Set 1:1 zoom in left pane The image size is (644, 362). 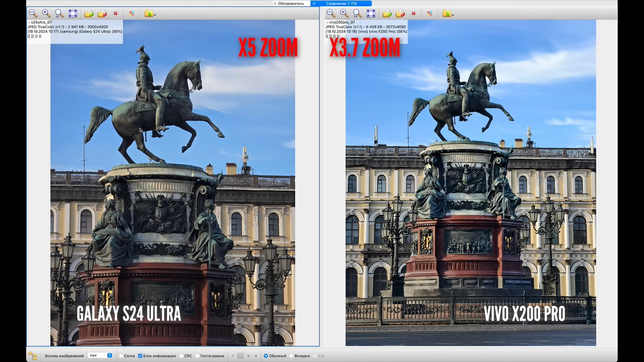point(60,14)
